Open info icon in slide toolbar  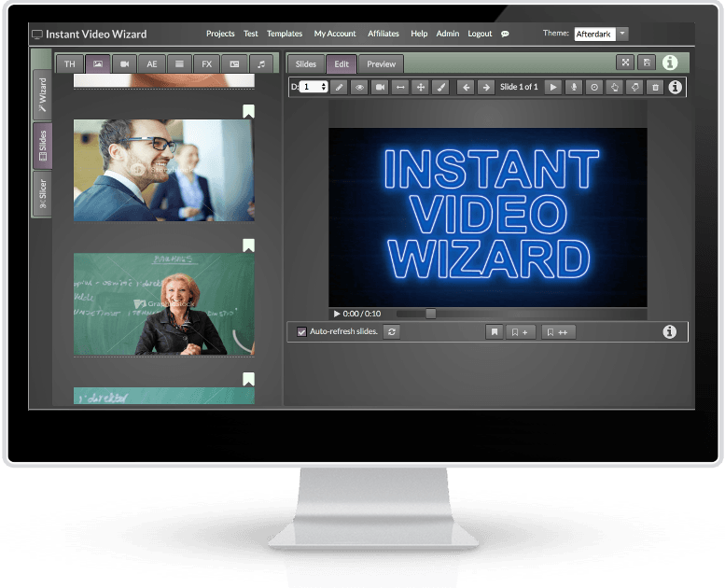click(x=675, y=87)
